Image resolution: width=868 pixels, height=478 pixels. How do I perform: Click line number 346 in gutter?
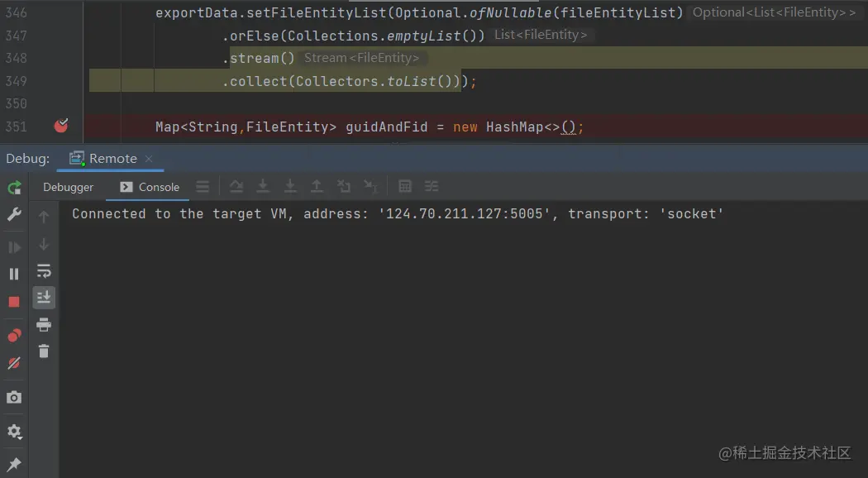pos(16,12)
